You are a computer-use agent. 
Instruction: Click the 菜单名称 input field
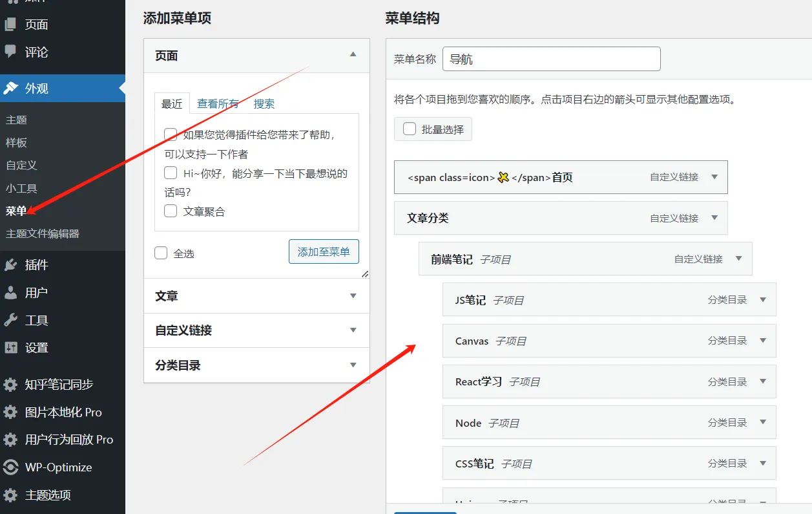coord(551,59)
